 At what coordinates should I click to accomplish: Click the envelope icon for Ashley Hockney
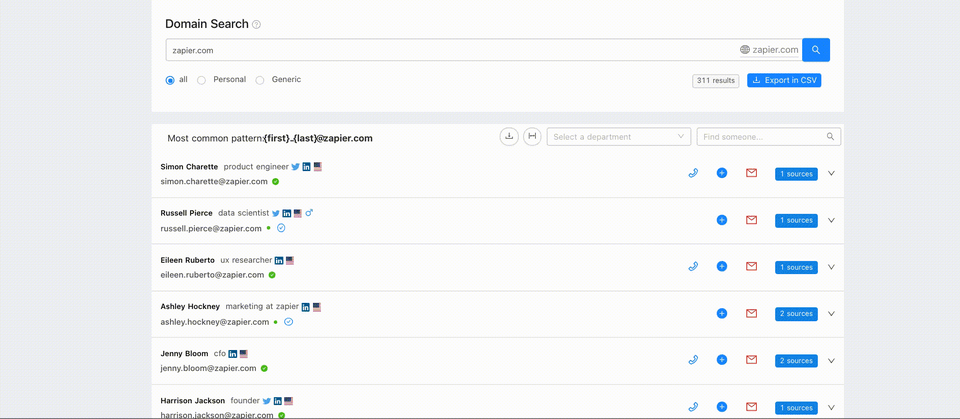point(751,314)
